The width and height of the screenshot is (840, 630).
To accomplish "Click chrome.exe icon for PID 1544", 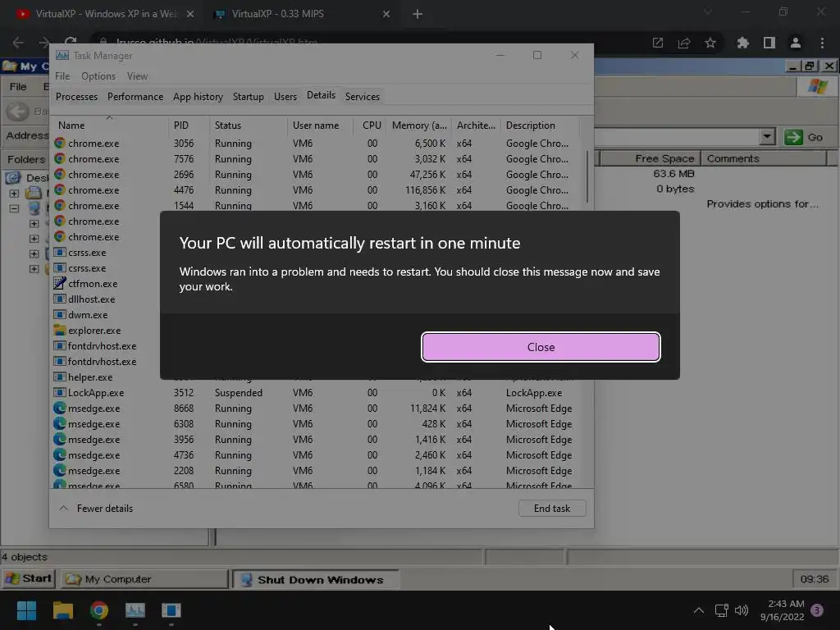I will [x=59, y=205].
